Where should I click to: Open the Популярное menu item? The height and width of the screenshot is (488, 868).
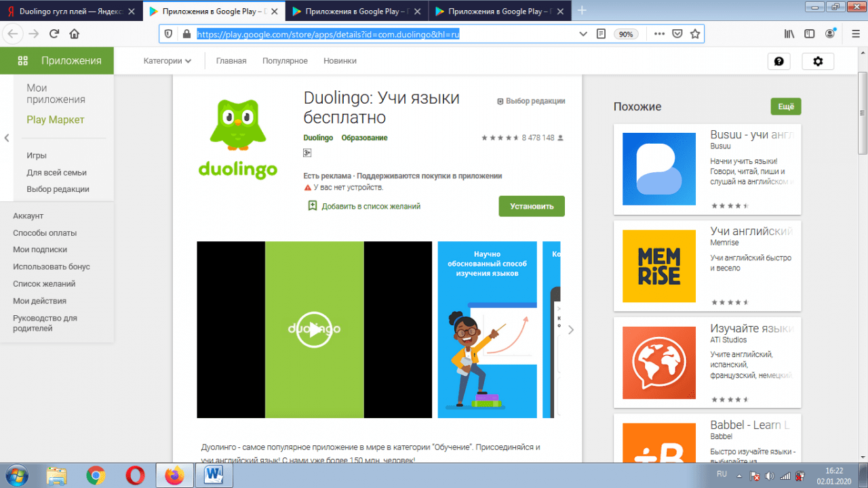click(x=285, y=61)
